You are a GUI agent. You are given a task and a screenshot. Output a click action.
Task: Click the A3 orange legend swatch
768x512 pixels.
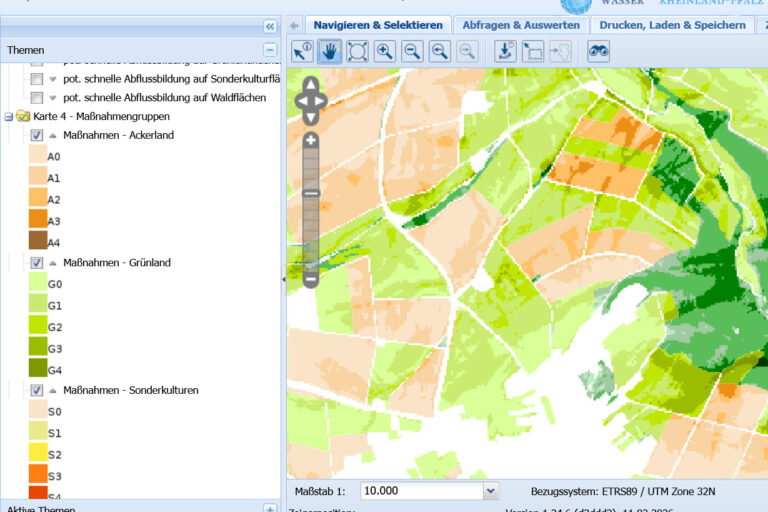(x=38, y=219)
